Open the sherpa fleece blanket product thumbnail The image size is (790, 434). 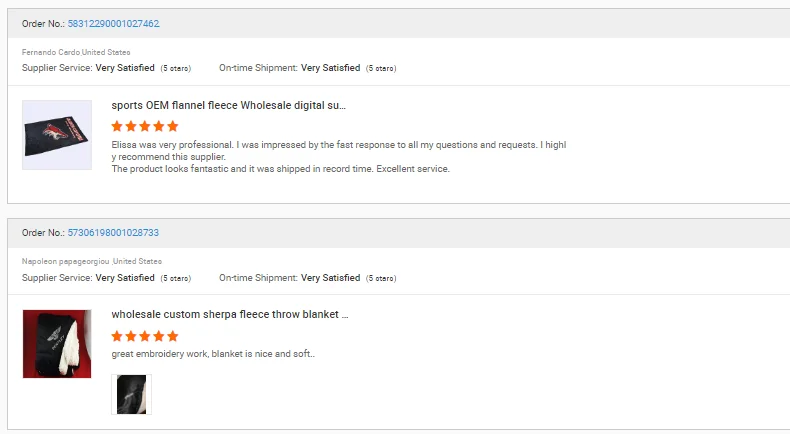pyautogui.click(x=57, y=344)
